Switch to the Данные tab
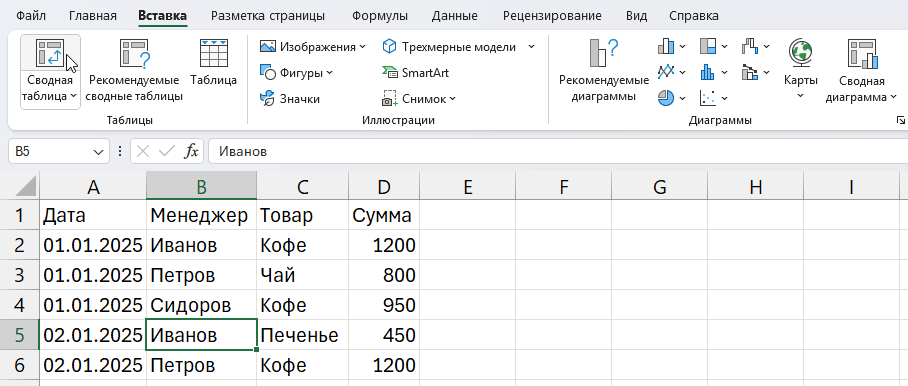908x386 pixels. click(x=455, y=16)
